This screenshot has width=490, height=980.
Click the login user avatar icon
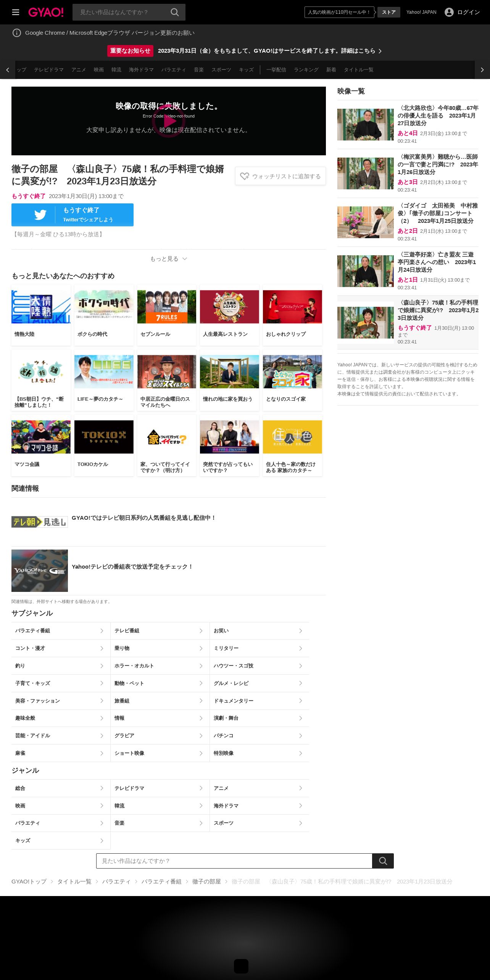coord(449,12)
